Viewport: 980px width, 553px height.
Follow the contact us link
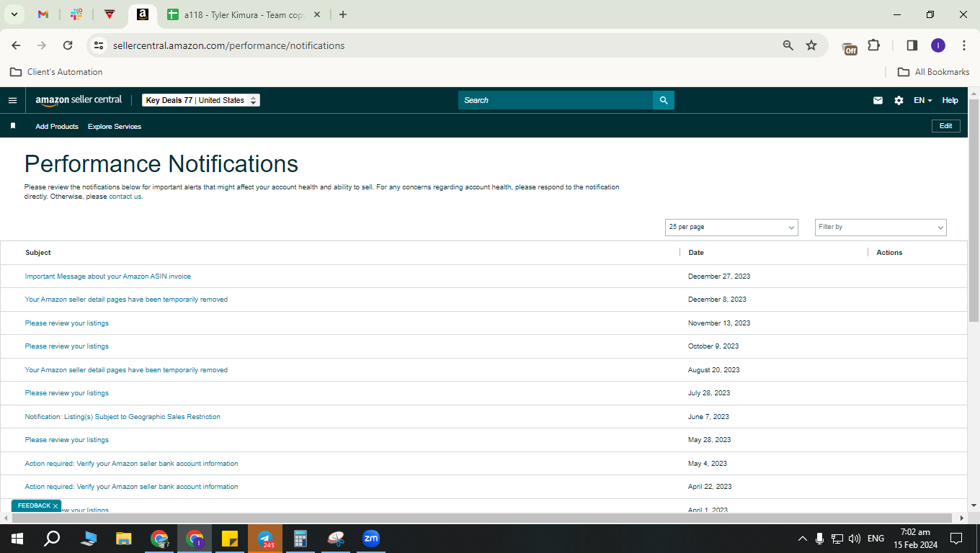coord(125,197)
